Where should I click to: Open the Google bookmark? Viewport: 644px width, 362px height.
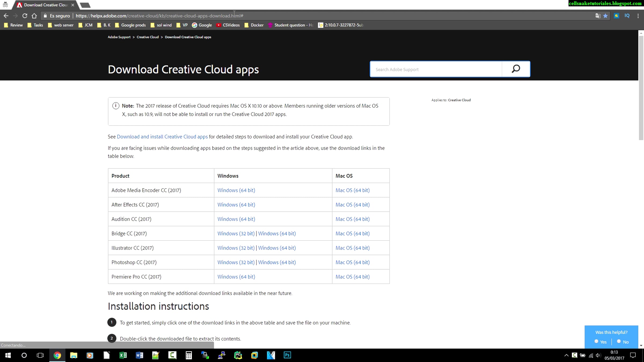coord(202,25)
